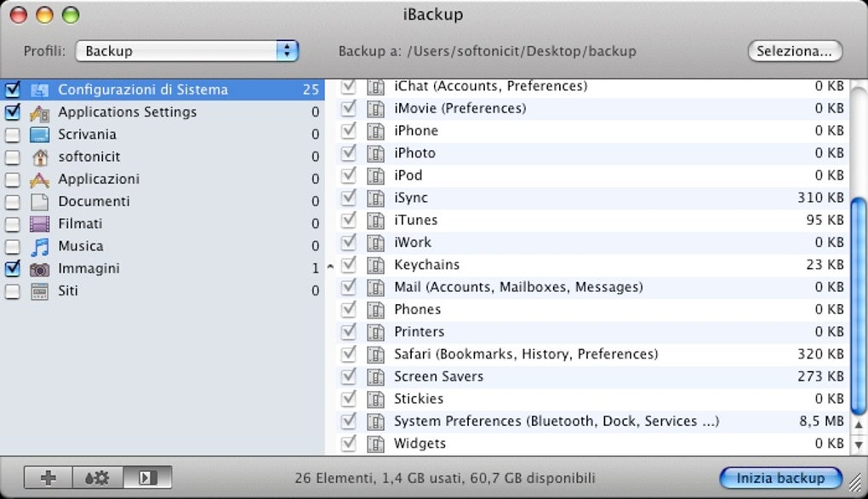Open the Profili Backup dropdown

tap(187, 51)
